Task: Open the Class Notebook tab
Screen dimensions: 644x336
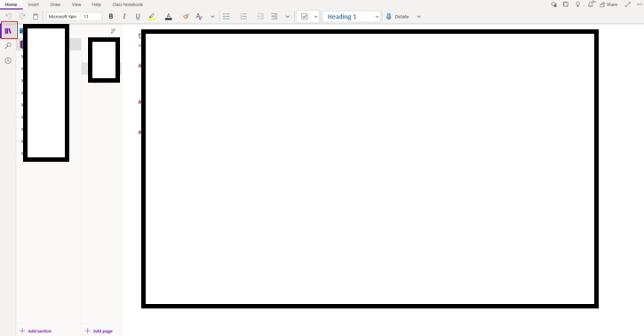Action: coord(128,4)
